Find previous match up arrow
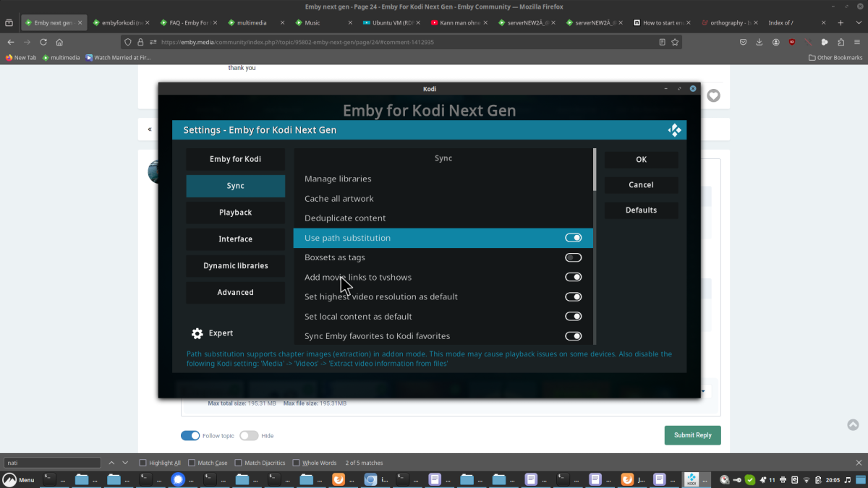Image resolution: width=868 pixels, height=488 pixels. pyautogui.click(x=111, y=463)
